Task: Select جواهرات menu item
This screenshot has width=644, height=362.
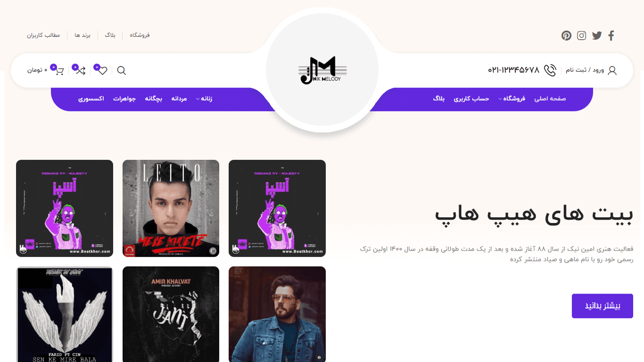Action: (124, 99)
